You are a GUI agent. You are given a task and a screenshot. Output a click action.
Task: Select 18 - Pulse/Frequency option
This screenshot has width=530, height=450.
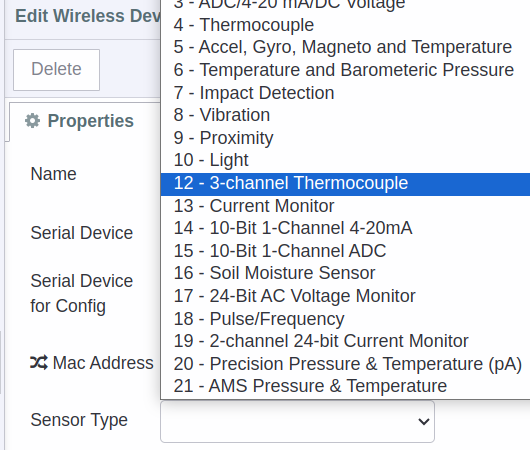[x=345, y=319]
